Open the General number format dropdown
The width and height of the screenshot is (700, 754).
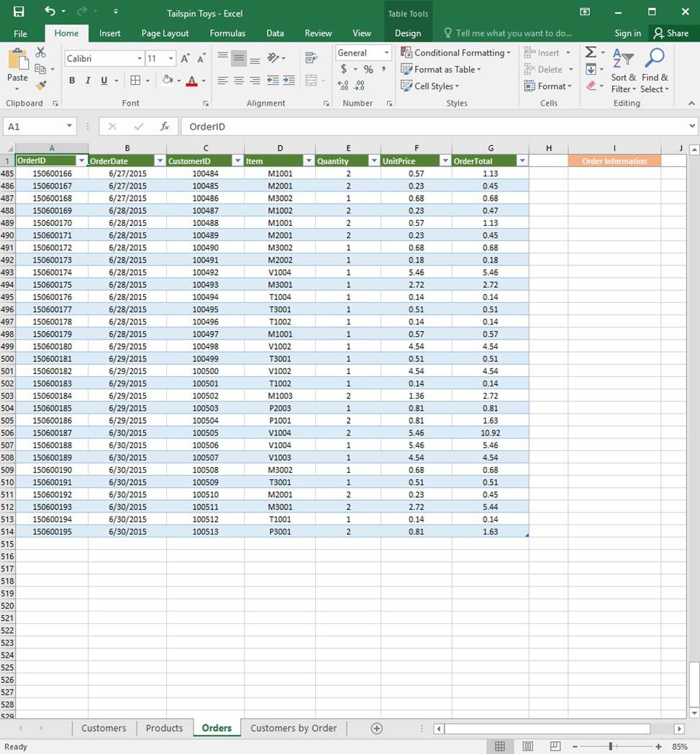pyautogui.click(x=386, y=53)
